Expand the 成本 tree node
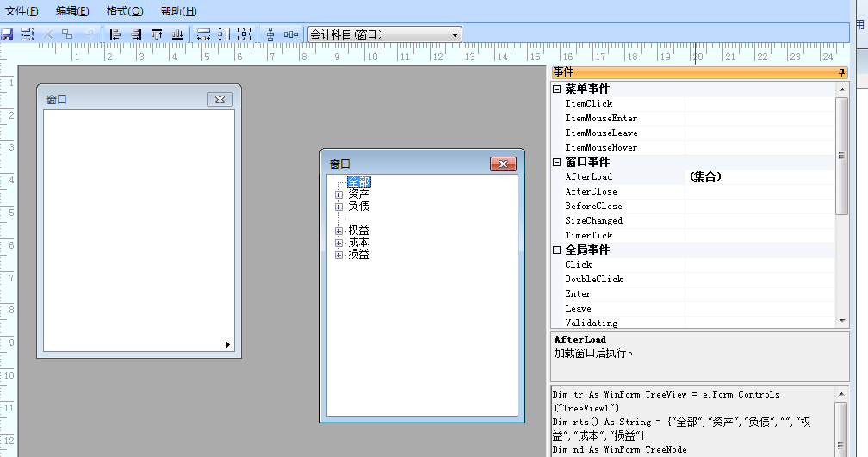Image resolution: width=868 pixels, height=457 pixels. (x=338, y=243)
